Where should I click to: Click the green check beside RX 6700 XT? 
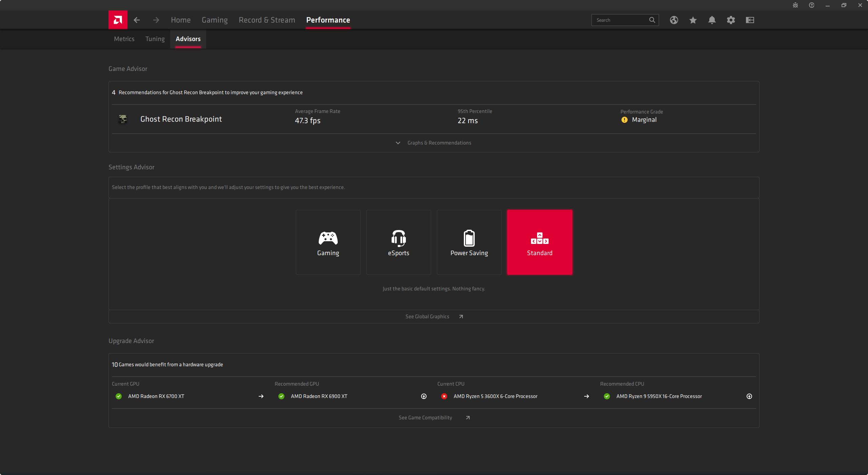click(x=119, y=396)
